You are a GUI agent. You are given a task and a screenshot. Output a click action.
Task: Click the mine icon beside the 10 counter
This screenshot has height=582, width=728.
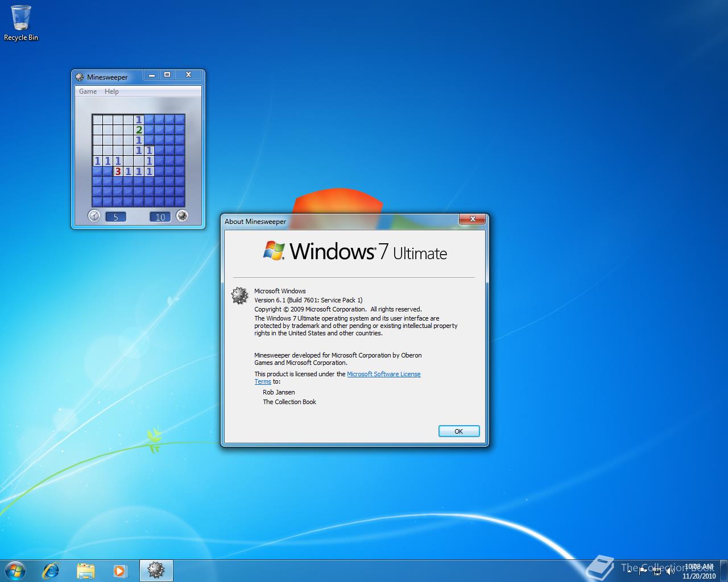[x=182, y=216]
